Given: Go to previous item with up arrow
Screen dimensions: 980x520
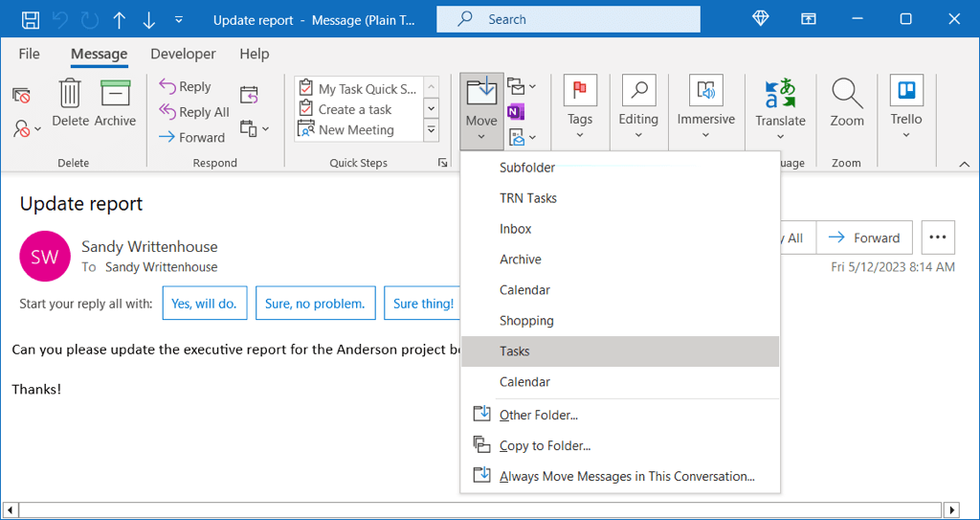Looking at the screenshot, I should click(119, 19).
